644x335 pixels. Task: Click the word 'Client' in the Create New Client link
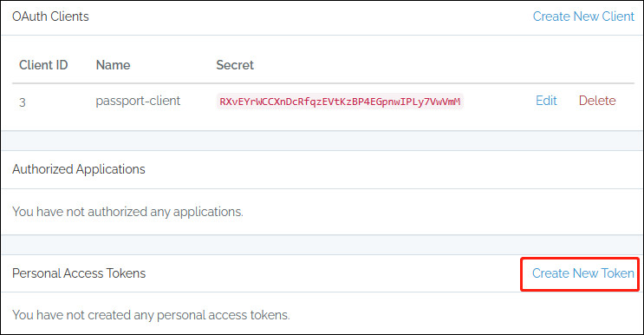(618, 16)
